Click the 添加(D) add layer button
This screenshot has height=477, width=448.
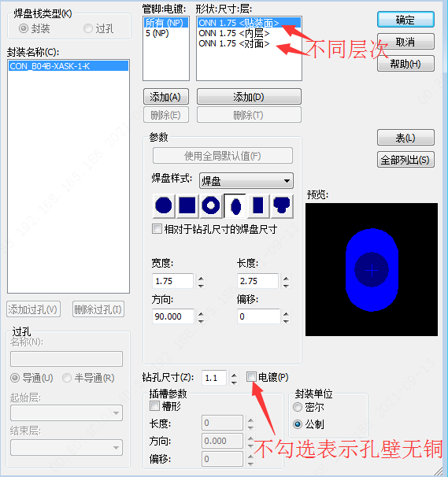[x=249, y=97]
